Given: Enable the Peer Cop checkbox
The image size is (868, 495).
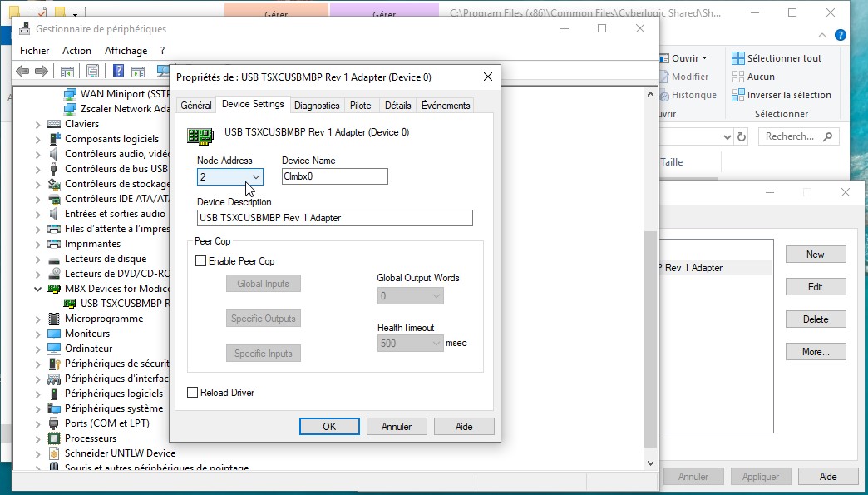Looking at the screenshot, I should 201,260.
